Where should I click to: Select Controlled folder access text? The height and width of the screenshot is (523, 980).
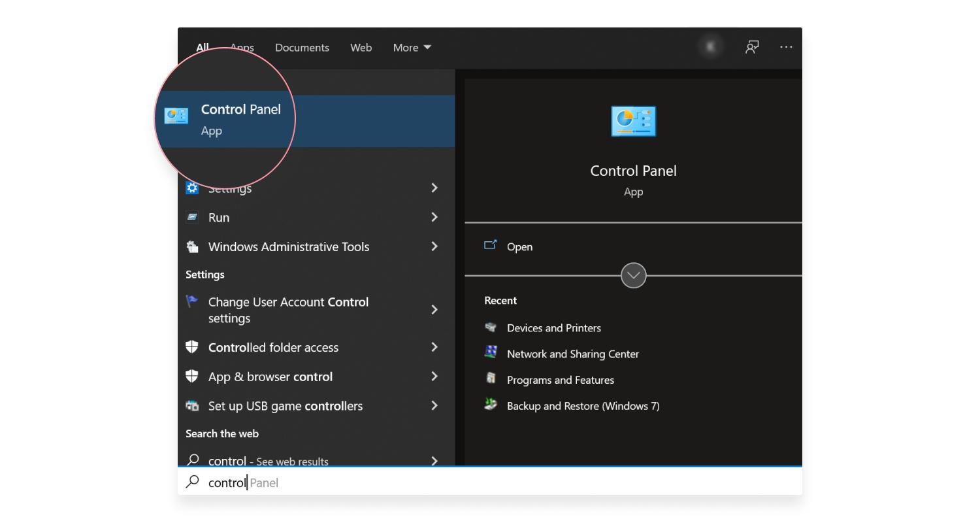point(273,348)
